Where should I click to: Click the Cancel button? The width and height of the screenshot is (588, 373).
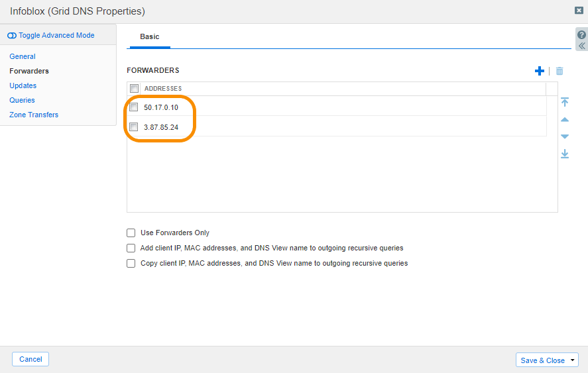[30, 359]
